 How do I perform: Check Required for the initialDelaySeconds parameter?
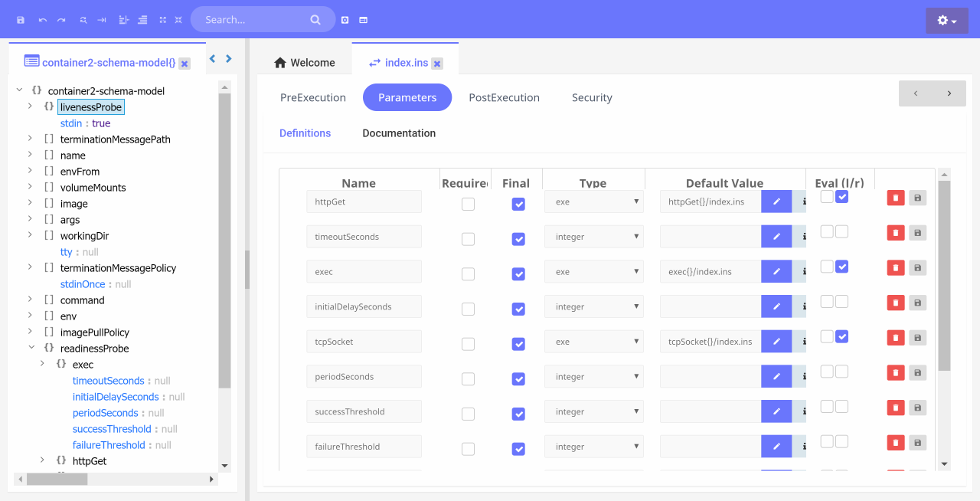468,309
